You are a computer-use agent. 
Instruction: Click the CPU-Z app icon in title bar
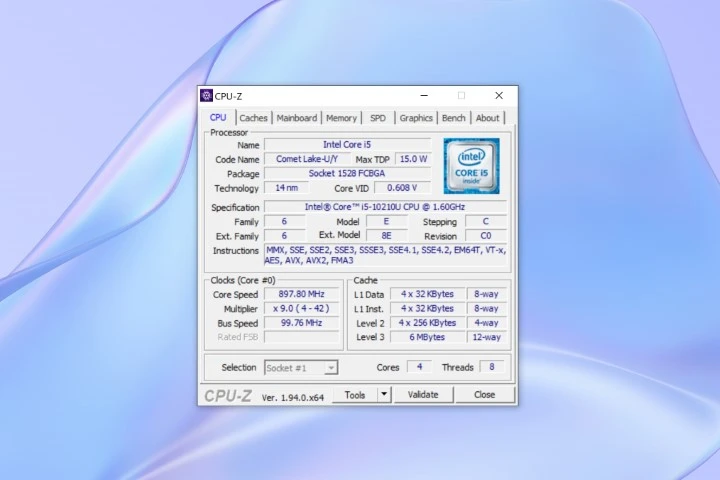coord(207,96)
